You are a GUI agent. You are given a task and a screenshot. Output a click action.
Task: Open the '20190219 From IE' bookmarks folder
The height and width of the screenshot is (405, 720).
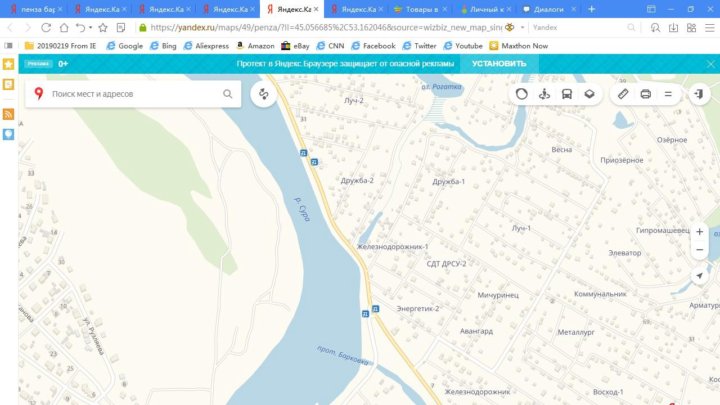(62, 45)
